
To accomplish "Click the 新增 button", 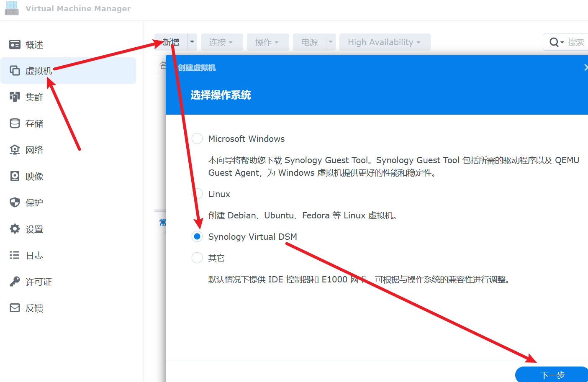I will (171, 42).
